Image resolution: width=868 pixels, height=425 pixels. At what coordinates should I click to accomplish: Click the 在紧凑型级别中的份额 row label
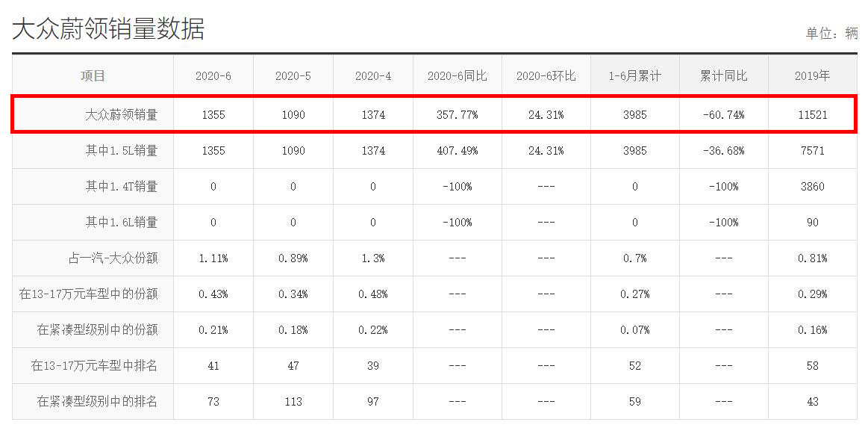(97, 330)
